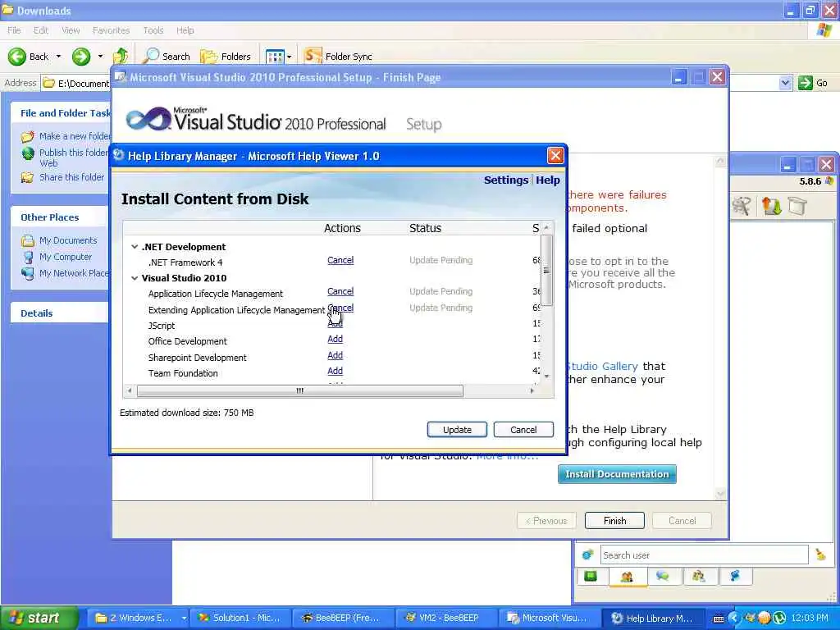The image size is (840, 630).
Task: Open My Network Places link
Action: (65, 273)
